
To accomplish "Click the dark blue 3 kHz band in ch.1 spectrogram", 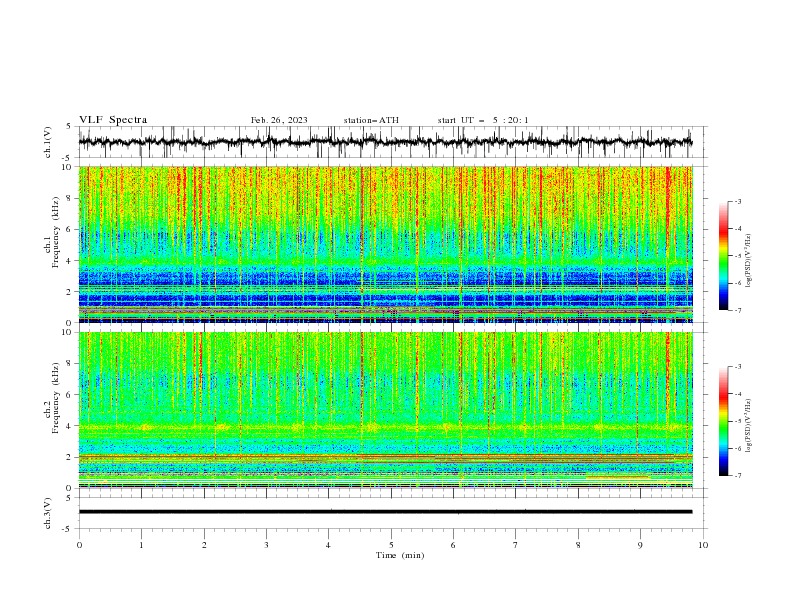I will pos(385,278).
